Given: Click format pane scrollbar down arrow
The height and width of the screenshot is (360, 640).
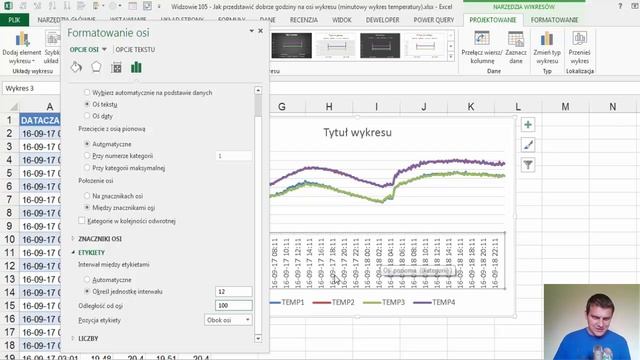Looking at the screenshot, I should point(258,338).
